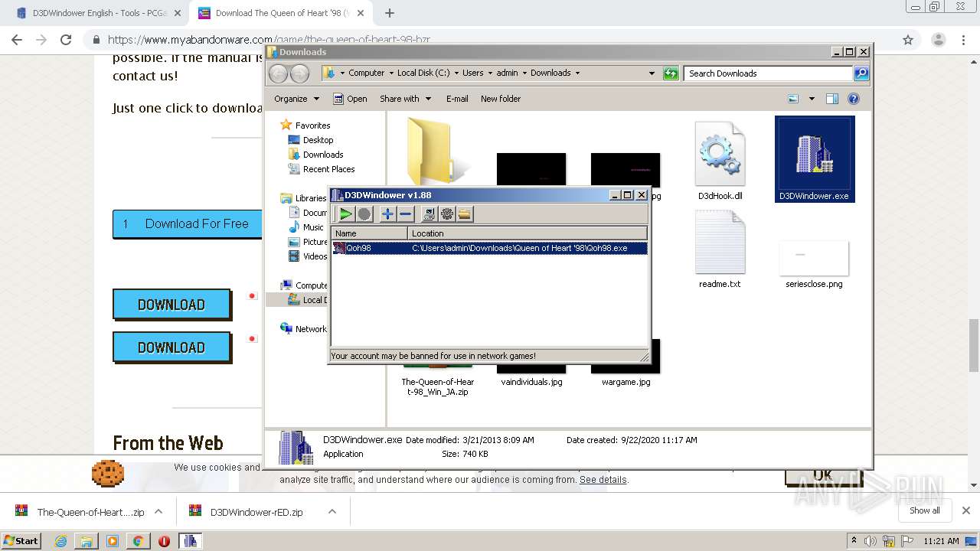Open the computer icon in D3DWindower's toolbar
This screenshot has height=551, width=980.
(x=429, y=214)
